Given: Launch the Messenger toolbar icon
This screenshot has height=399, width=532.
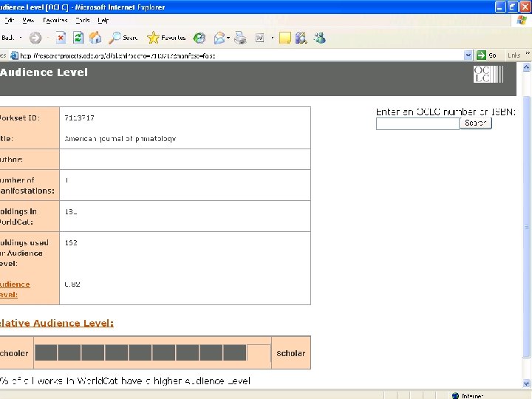Looking at the screenshot, I should click(320, 38).
